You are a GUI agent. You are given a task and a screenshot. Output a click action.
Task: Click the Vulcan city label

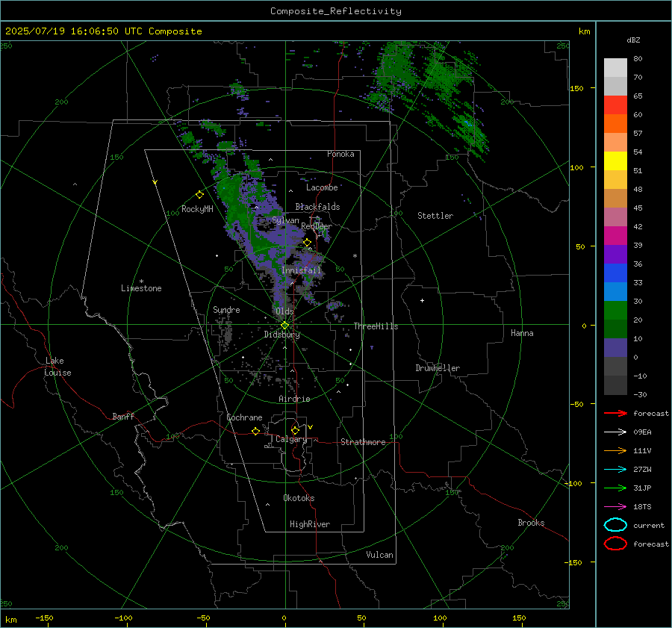380,555
